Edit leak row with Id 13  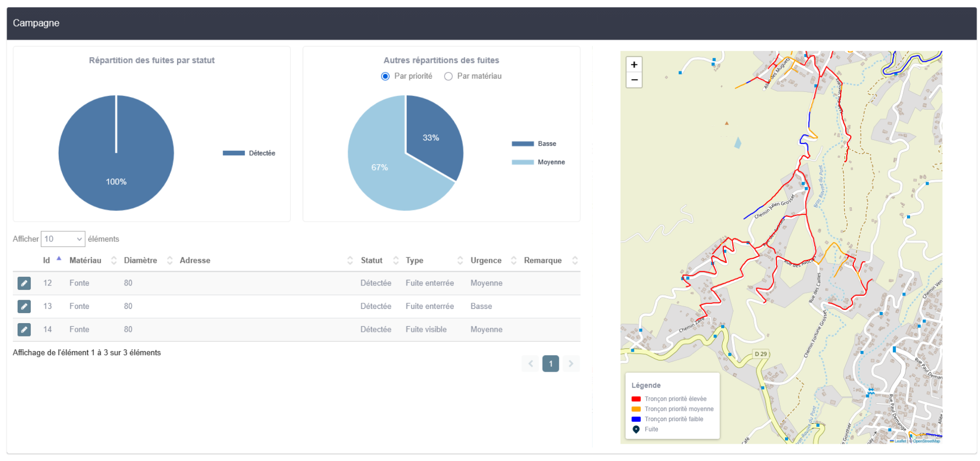[x=24, y=306]
